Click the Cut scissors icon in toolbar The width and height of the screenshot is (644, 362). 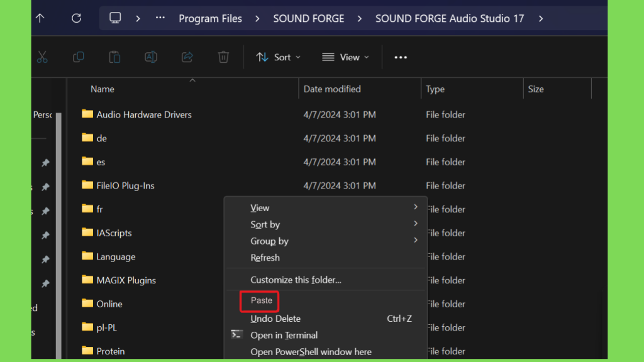coord(42,57)
